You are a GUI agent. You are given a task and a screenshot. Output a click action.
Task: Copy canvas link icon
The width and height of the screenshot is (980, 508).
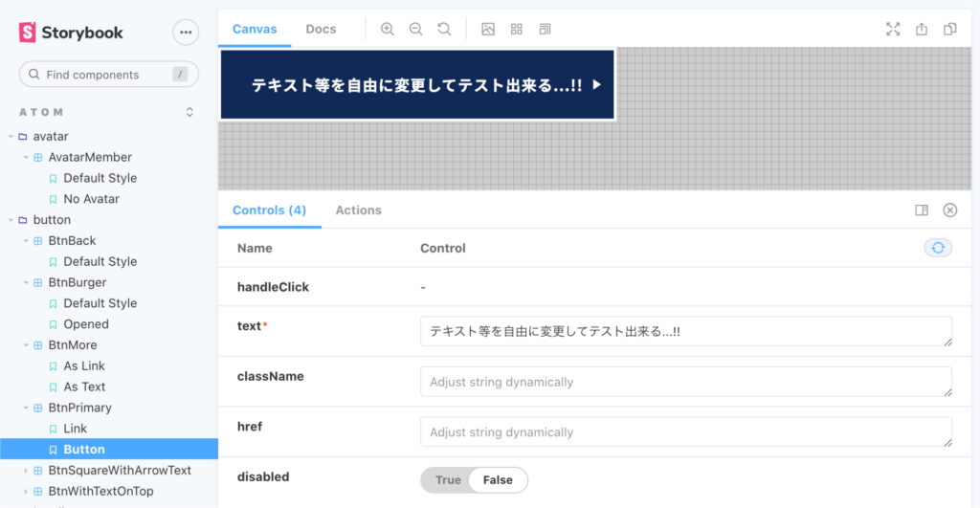[x=950, y=29]
